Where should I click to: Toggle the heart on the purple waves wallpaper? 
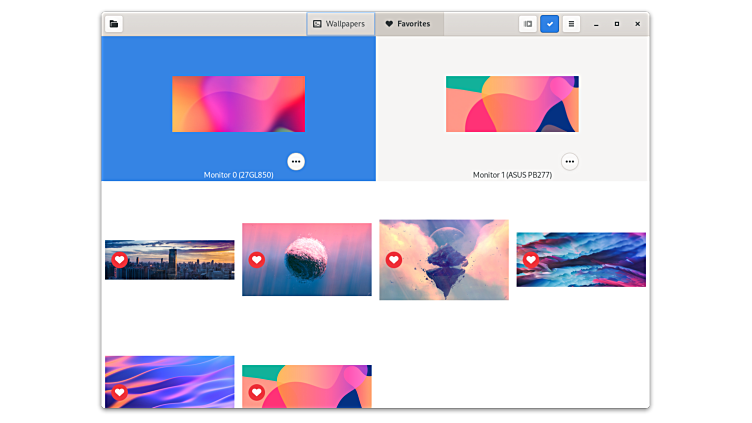119,393
